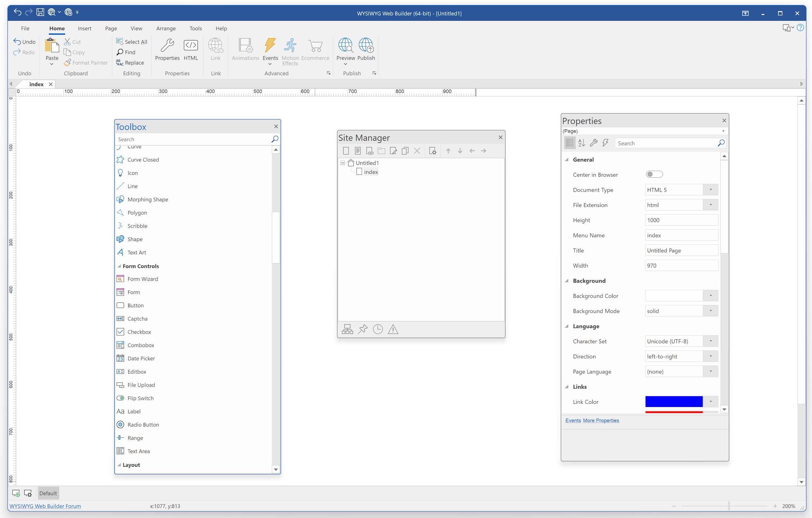Switch to the Insert ribbon tab
This screenshot has height=518, width=812.
tap(84, 28)
